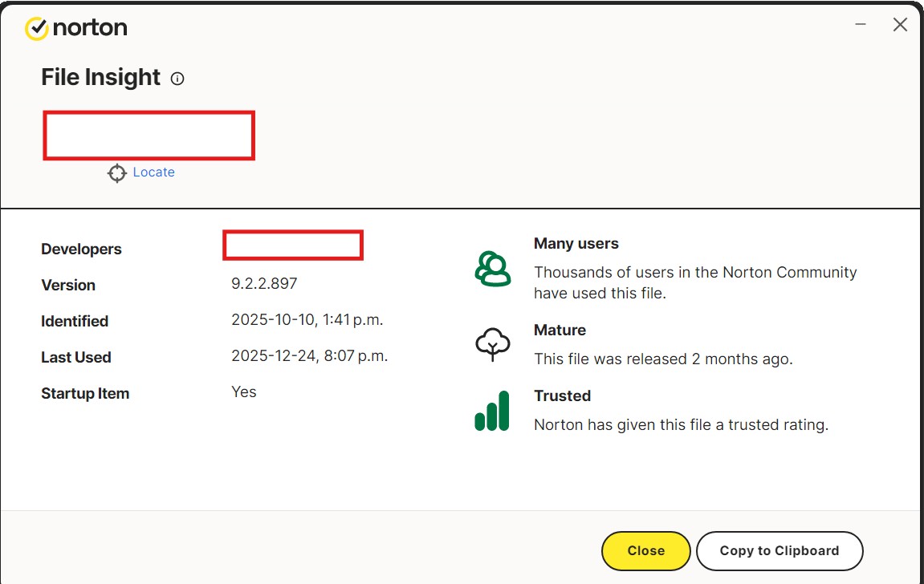
Task: Click the Developers label
Action: pos(81,249)
